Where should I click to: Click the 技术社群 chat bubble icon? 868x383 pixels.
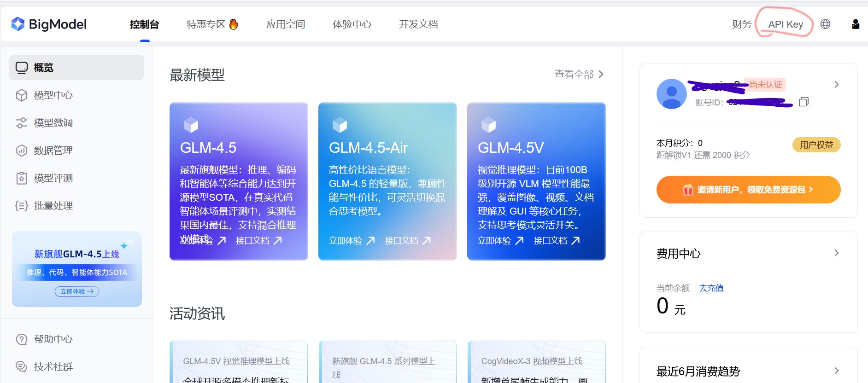(22, 367)
